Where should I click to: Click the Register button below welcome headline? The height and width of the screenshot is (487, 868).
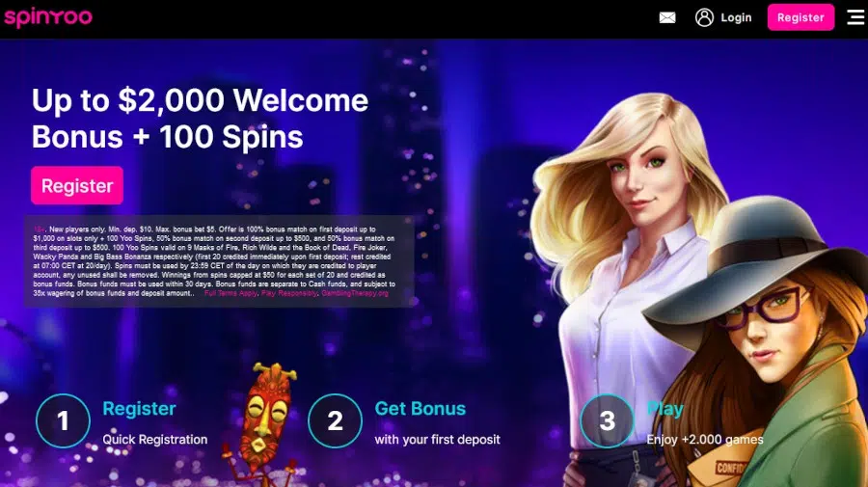coord(77,185)
